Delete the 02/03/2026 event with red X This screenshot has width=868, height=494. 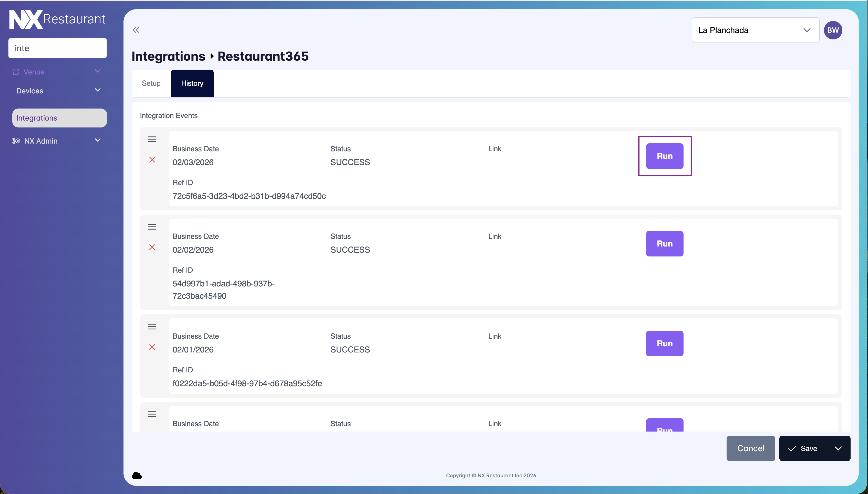tap(152, 160)
